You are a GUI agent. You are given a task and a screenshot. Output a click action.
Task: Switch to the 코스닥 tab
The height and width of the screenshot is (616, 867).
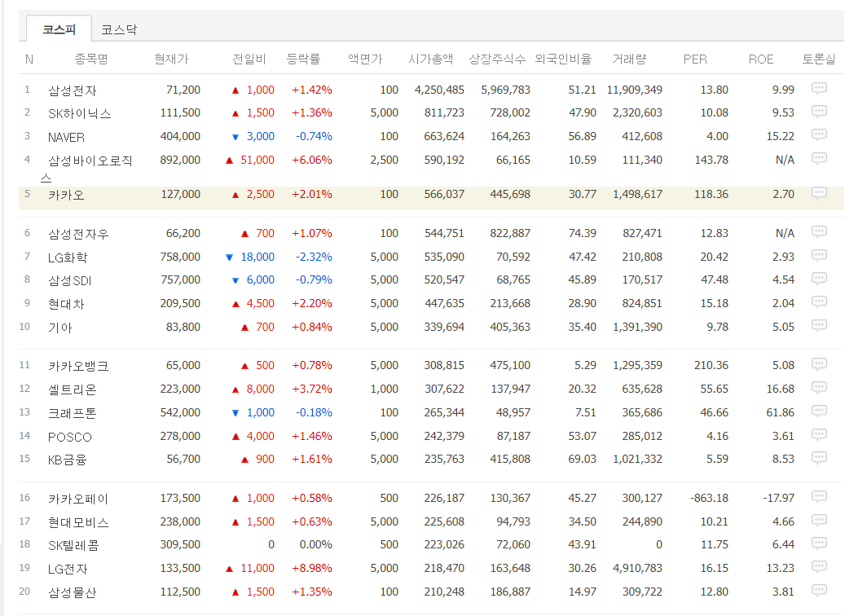pos(119,29)
